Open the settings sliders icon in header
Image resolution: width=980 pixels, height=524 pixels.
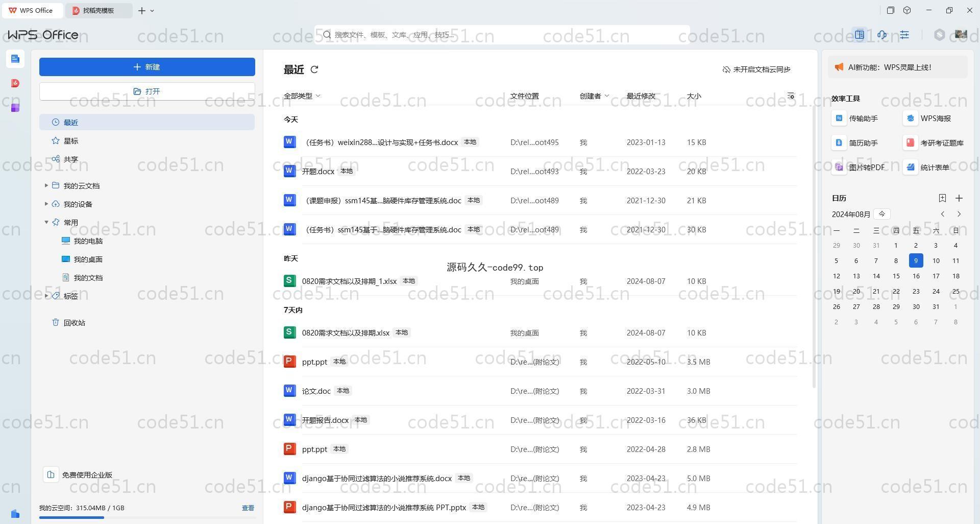pos(904,35)
